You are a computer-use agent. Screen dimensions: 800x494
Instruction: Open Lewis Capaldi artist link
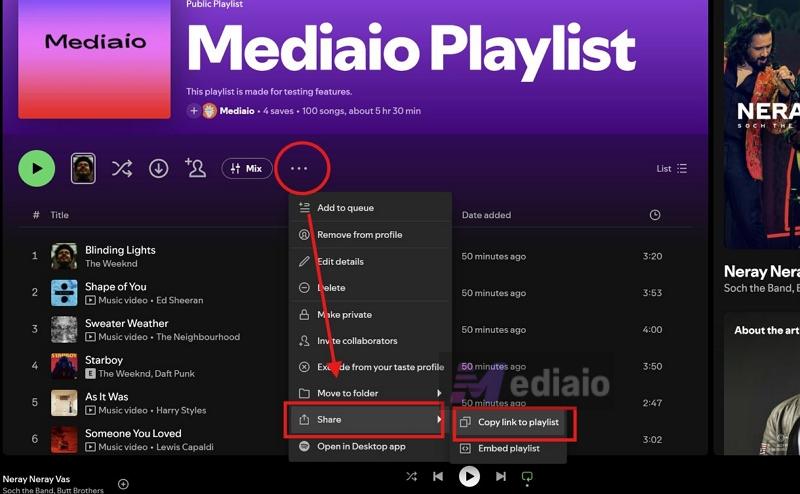(185, 448)
